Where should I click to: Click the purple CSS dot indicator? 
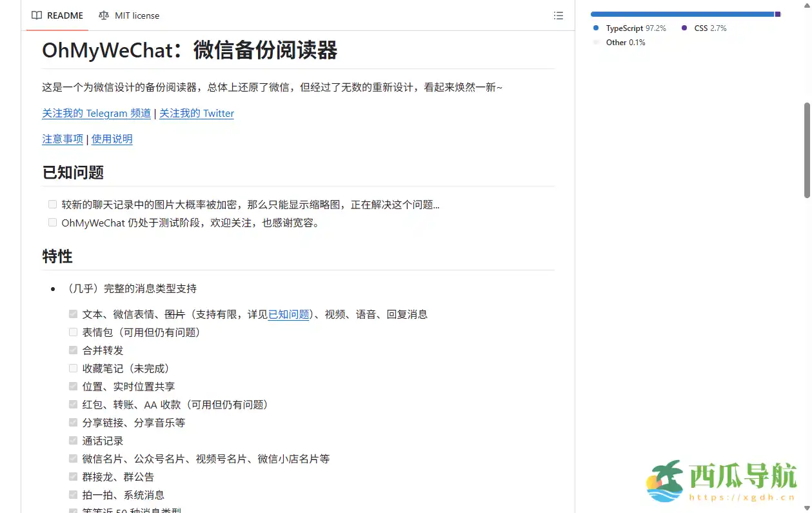[685, 28]
